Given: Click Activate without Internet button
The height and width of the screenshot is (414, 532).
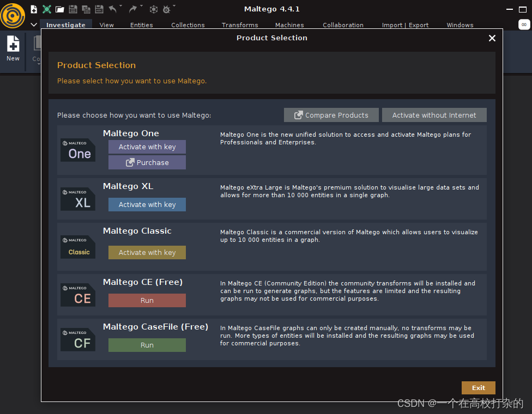Looking at the screenshot, I should pos(434,115).
